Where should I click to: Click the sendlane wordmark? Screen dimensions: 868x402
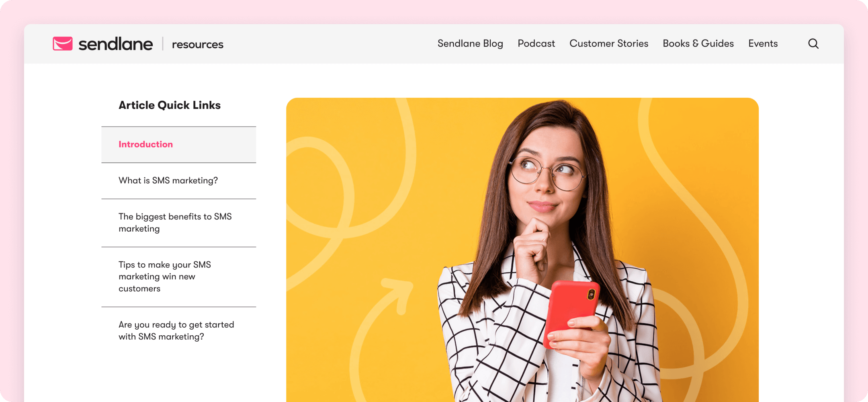click(x=116, y=44)
